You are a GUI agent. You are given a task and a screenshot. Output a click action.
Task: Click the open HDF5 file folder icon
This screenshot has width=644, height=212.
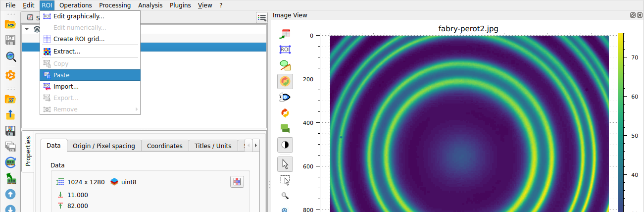[x=10, y=24]
